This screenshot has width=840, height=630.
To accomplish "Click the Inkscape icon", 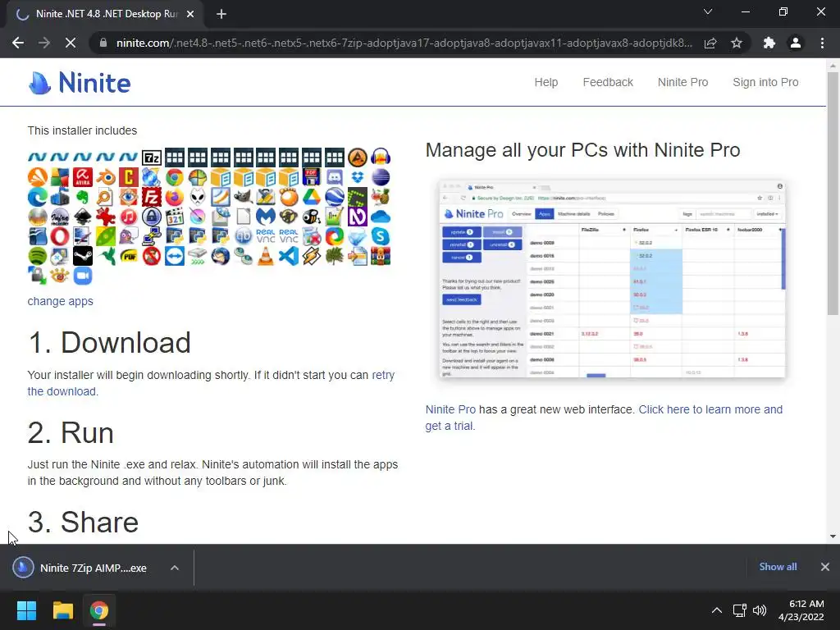I will coord(83,217).
